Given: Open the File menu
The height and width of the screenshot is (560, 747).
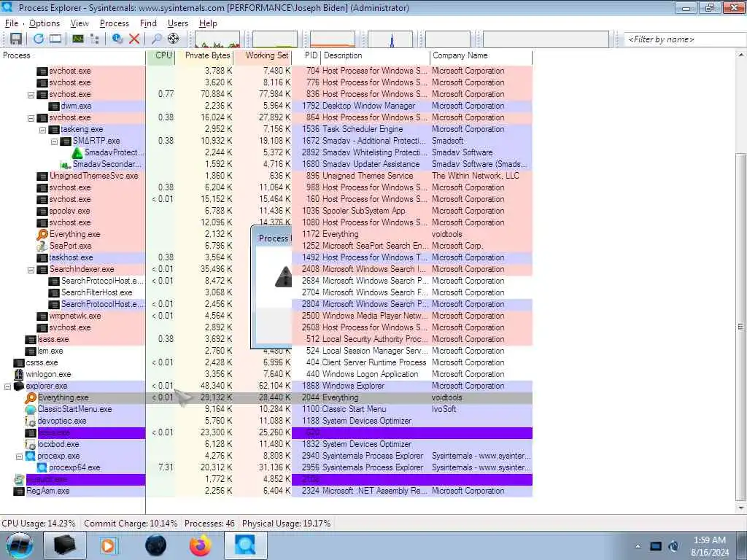Looking at the screenshot, I should (x=12, y=23).
